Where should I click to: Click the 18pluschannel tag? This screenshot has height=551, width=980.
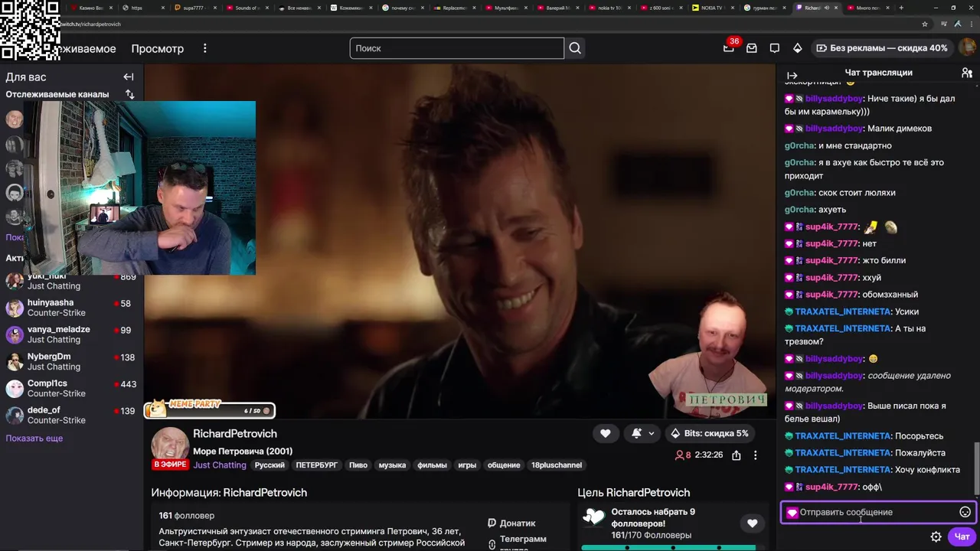point(557,465)
